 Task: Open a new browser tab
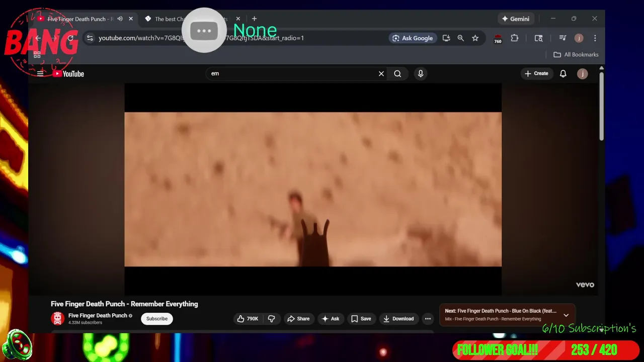pyautogui.click(x=254, y=19)
